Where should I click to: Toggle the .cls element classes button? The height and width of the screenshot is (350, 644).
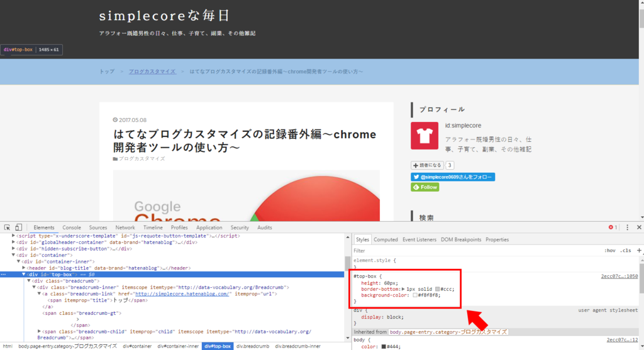tap(626, 250)
